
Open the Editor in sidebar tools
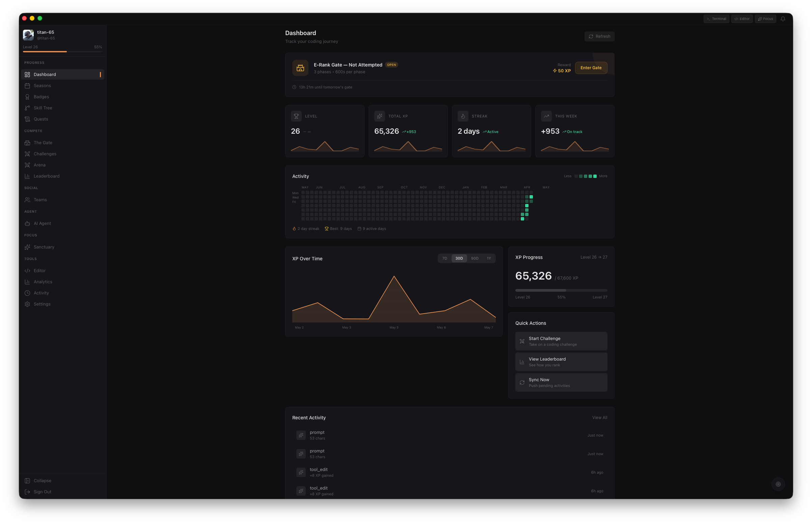click(62, 271)
